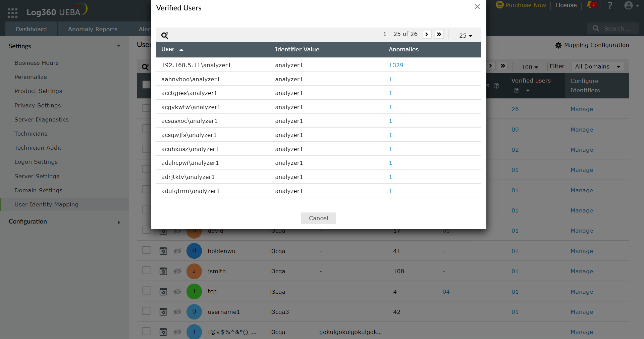Open the All Domains filter dropdown
The width and height of the screenshot is (644, 339).
(598, 66)
